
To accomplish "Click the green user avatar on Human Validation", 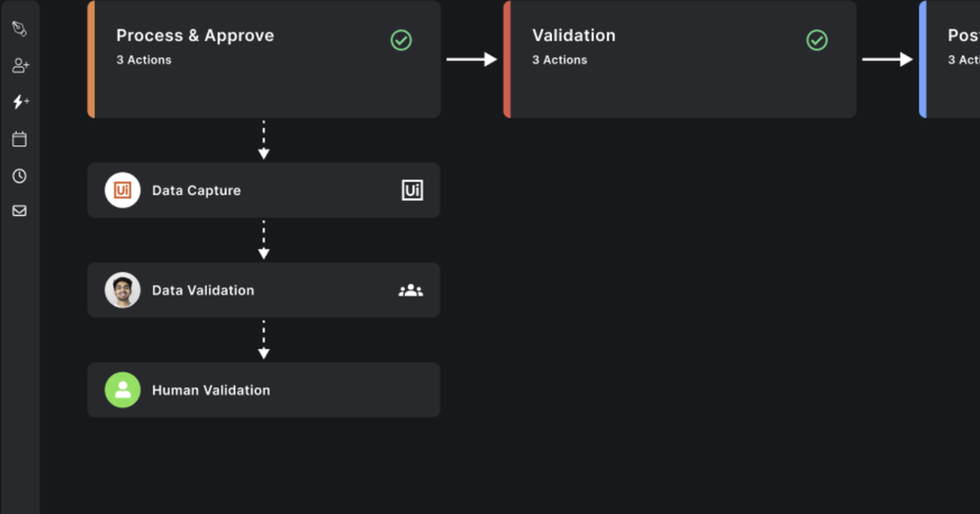I will coord(122,390).
